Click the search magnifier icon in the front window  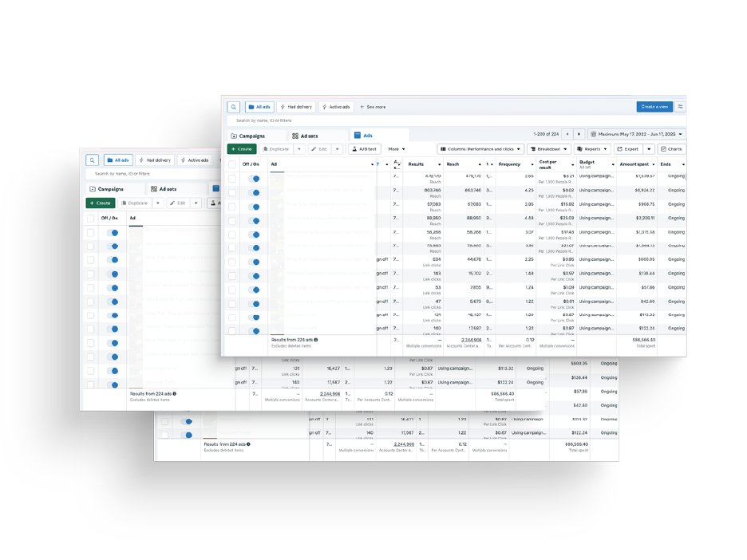click(233, 107)
